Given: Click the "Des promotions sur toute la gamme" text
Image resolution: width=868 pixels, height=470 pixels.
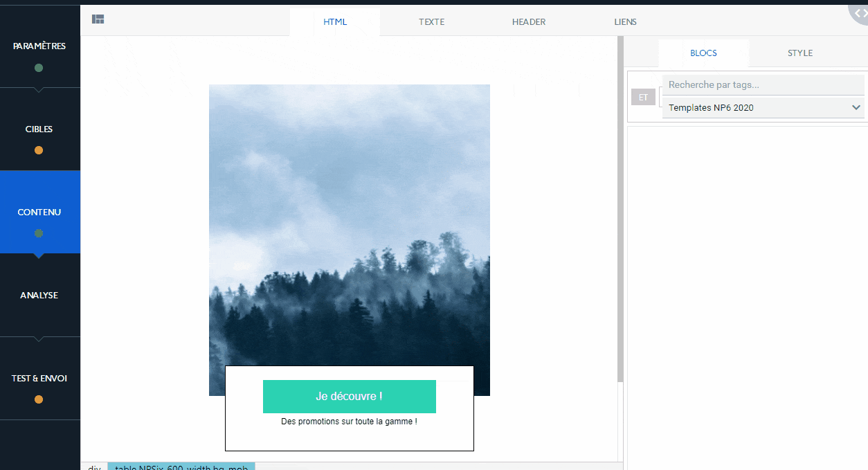Looking at the screenshot, I should (349, 422).
